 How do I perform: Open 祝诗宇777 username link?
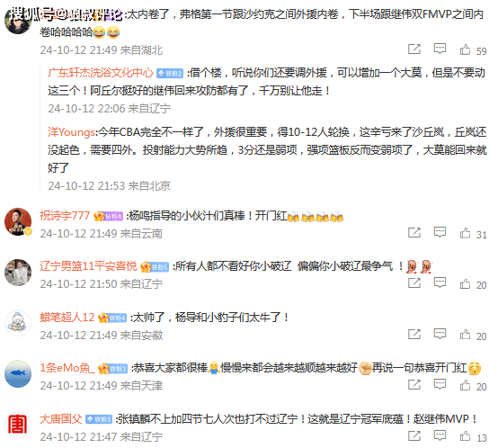[65, 216]
